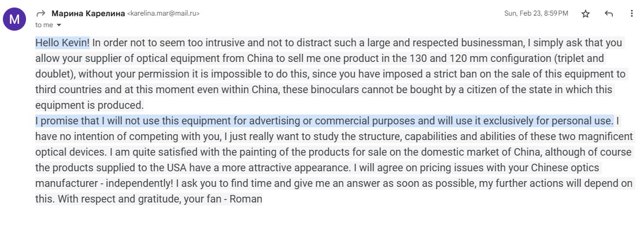This screenshot has height=243, width=644.
Task: Expand recipient details arrow next to "to me"
Action: click(x=59, y=25)
